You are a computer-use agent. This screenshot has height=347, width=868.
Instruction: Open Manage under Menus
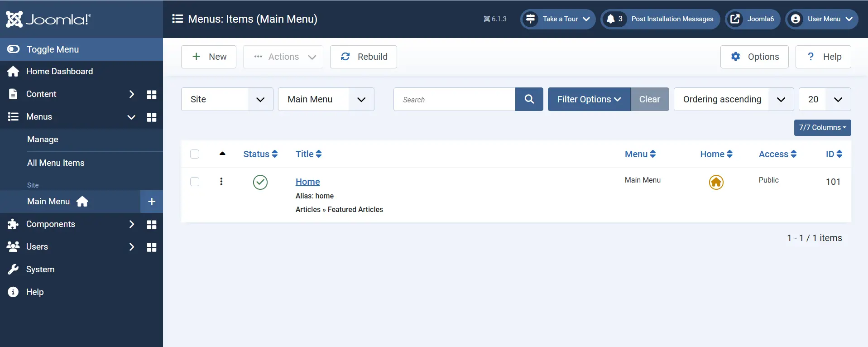tap(43, 140)
